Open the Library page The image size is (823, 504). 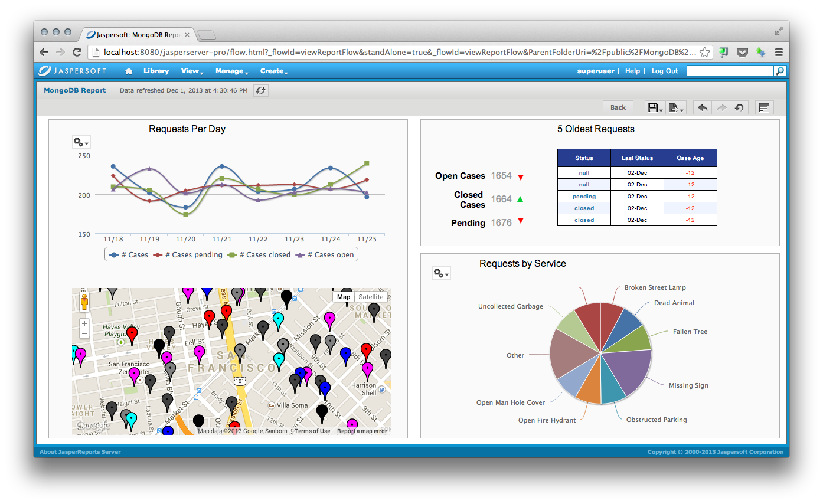coord(156,71)
